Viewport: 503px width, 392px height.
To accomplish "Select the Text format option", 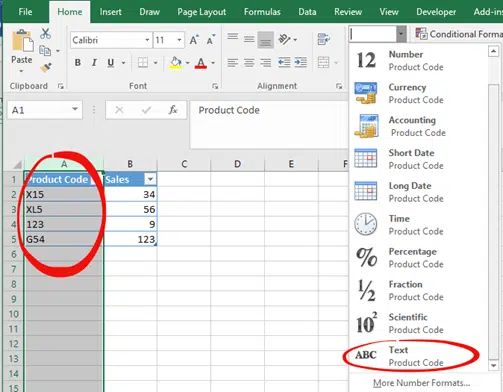I will coord(418,356).
